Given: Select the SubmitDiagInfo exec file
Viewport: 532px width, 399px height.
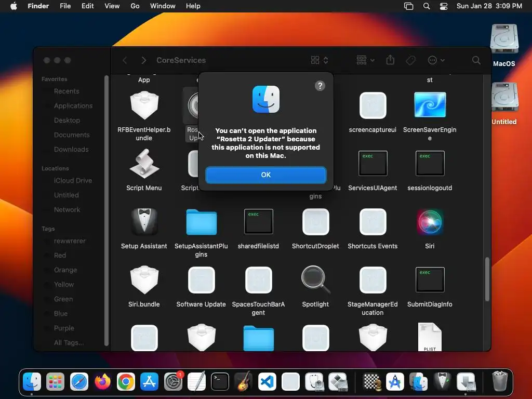Looking at the screenshot, I should 430,280.
